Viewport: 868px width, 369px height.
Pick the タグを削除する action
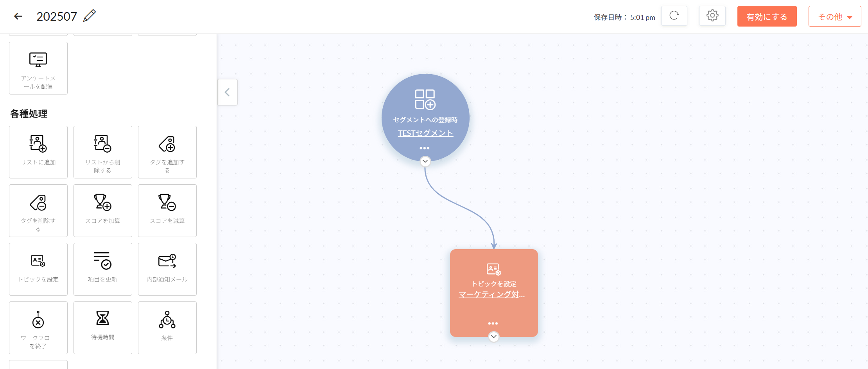tap(38, 210)
